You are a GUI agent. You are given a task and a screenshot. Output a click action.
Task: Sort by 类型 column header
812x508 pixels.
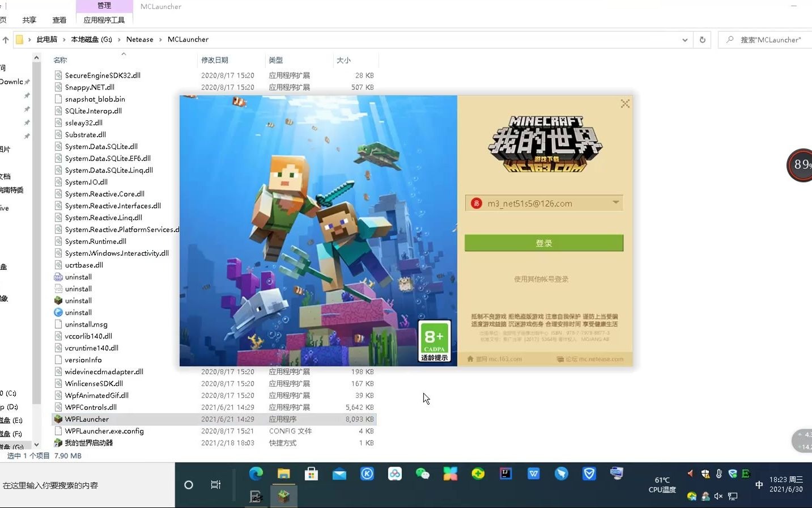tap(276, 60)
